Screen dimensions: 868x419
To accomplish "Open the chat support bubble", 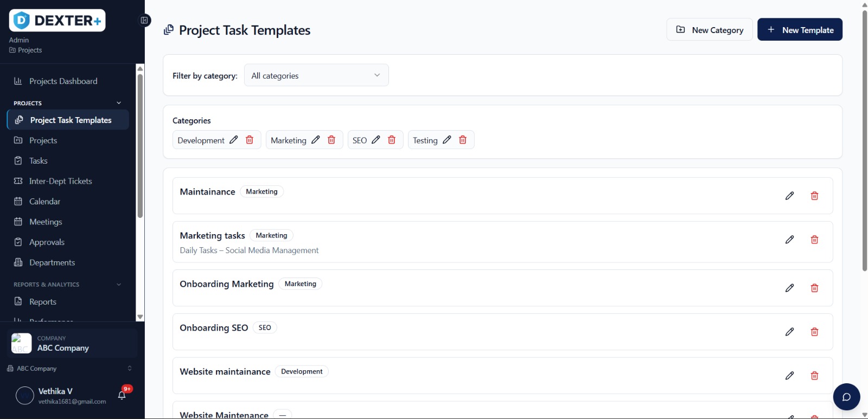I will point(846,397).
